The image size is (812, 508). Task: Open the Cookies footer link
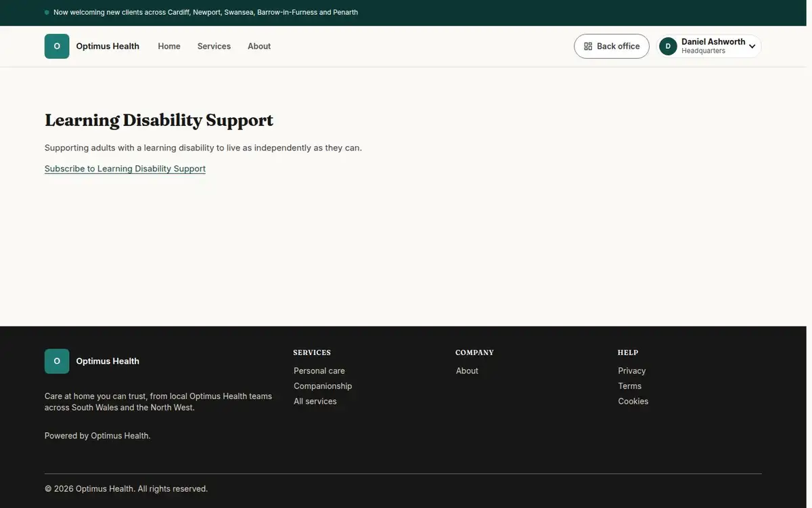[633, 401]
